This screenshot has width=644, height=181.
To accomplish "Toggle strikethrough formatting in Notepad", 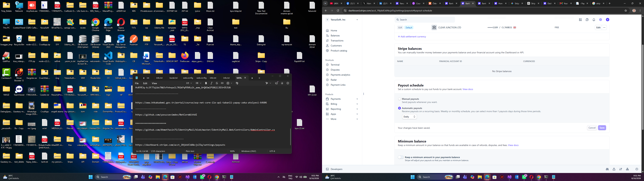I will (x=217, y=83).
